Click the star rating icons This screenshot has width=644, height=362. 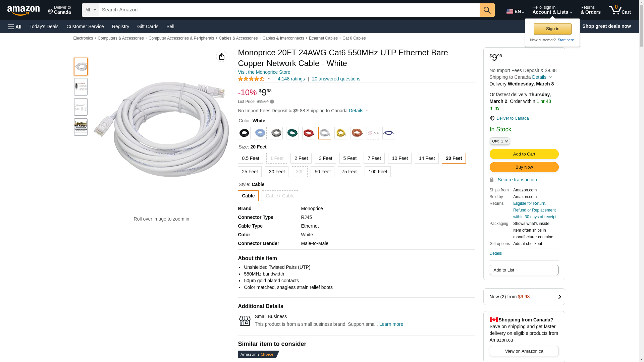pos(251,79)
